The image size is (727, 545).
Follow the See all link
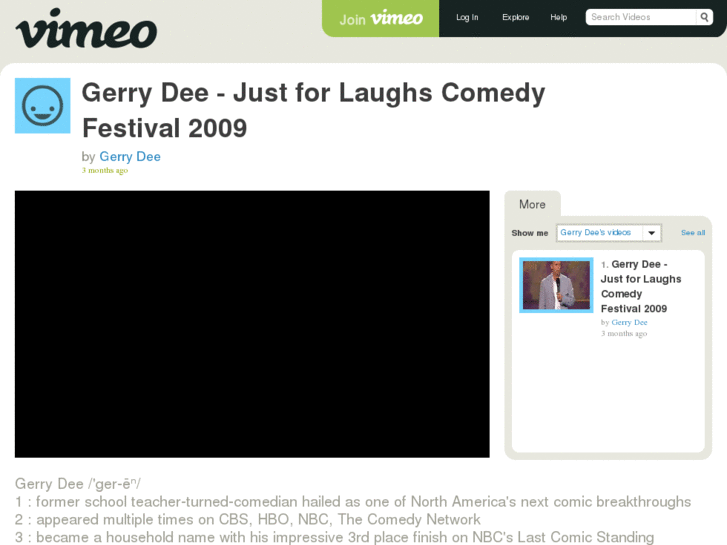pyautogui.click(x=693, y=233)
